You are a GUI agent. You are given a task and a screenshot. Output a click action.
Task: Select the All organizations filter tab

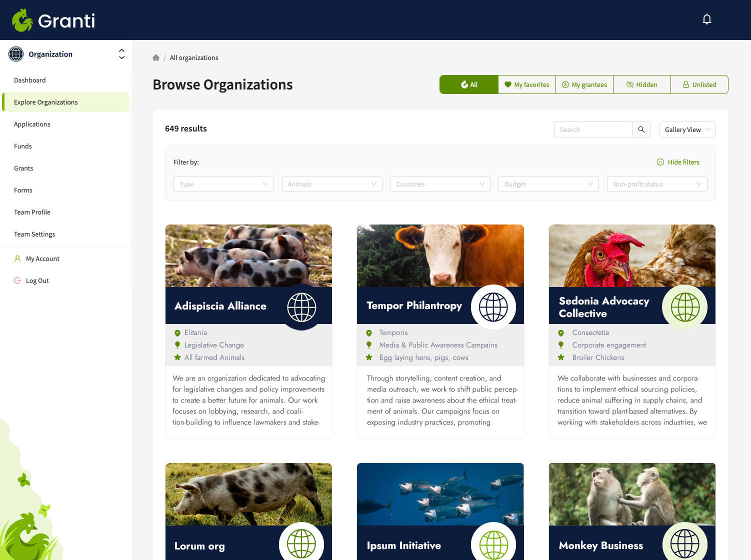(x=469, y=84)
